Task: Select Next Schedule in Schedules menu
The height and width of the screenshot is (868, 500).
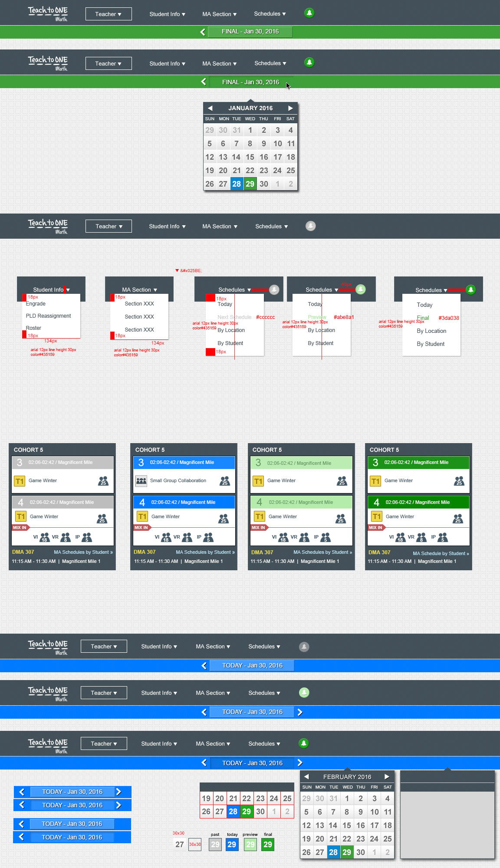Action: pos(234,317)
